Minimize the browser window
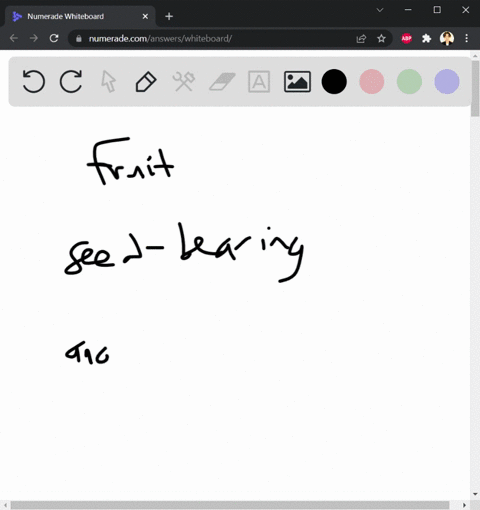 pos(408,10)
